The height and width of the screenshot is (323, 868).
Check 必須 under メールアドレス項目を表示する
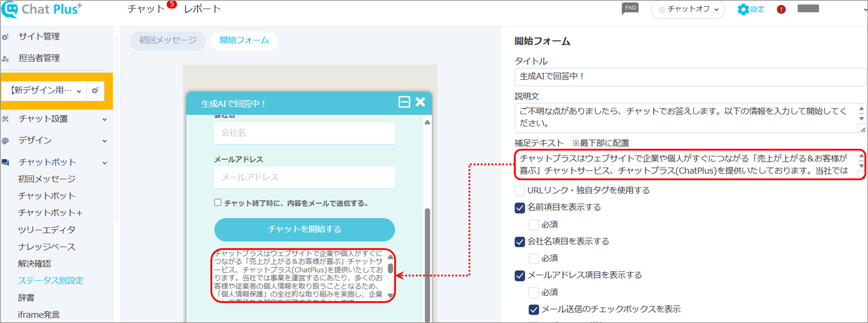tap(534, 293)
